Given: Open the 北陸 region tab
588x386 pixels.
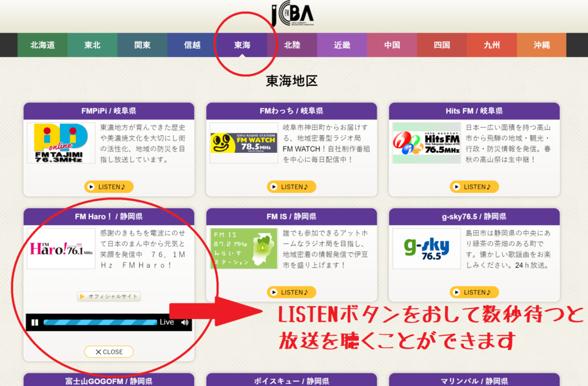Looking at the screenshot, I should click(292, 45).
